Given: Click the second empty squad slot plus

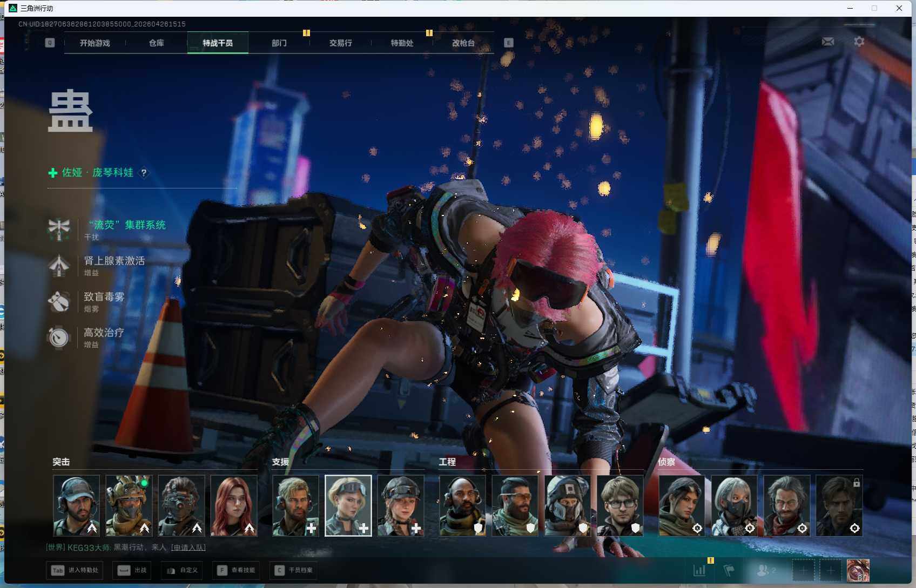Looking at the screenshot, I should coord(831,570).
